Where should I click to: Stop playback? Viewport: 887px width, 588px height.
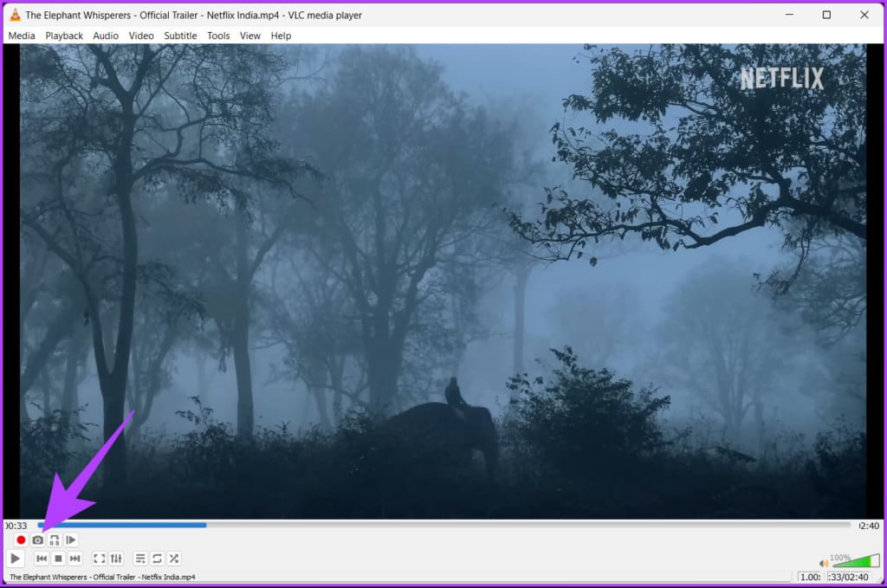tap(58, 559)
